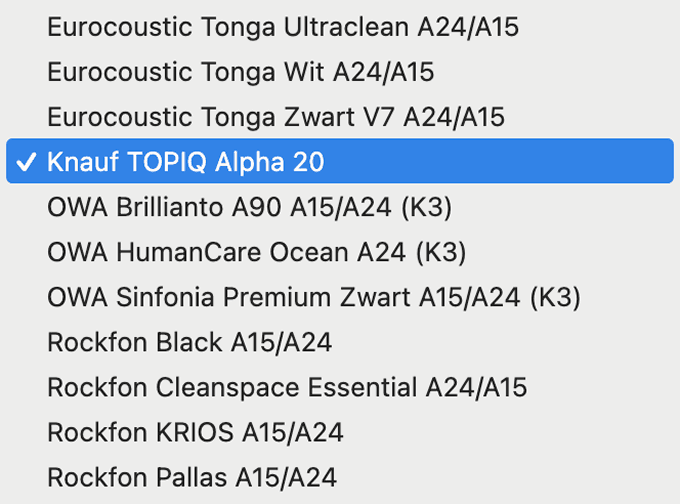Screen dimensions: 680x504
Task: Click the checkmark beside Knauf TOPIQ
Action: [x=26, y=162]
